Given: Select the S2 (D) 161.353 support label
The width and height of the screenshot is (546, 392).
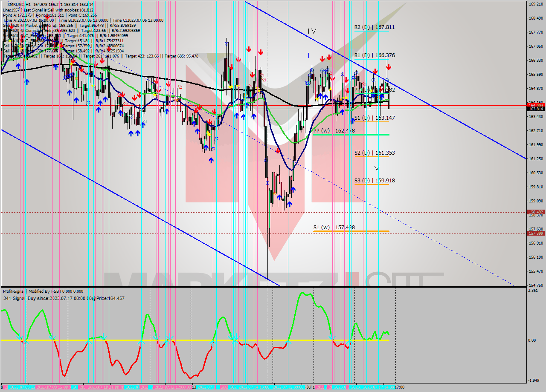Looking at the screenshot, I should point(374,153).
